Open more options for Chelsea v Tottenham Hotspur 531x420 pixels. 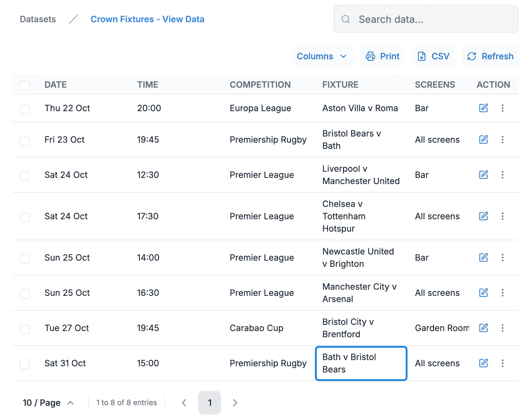point(503,216)
